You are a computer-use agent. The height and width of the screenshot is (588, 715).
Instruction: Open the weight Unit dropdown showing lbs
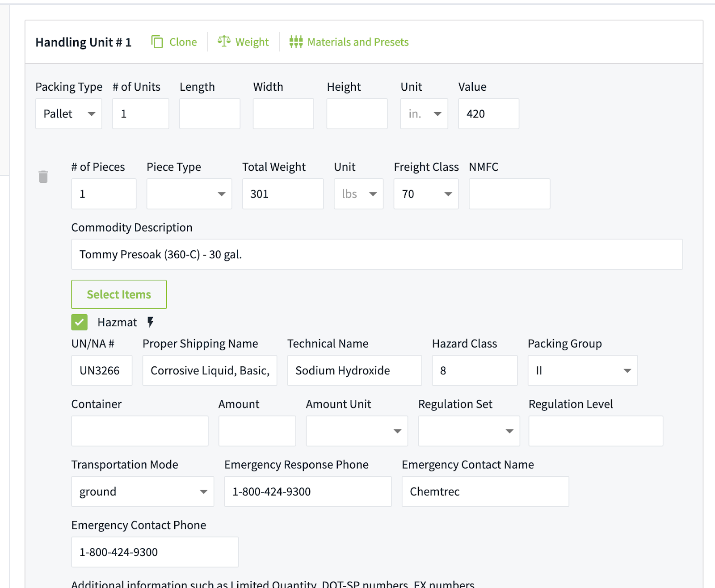[358, 193]
